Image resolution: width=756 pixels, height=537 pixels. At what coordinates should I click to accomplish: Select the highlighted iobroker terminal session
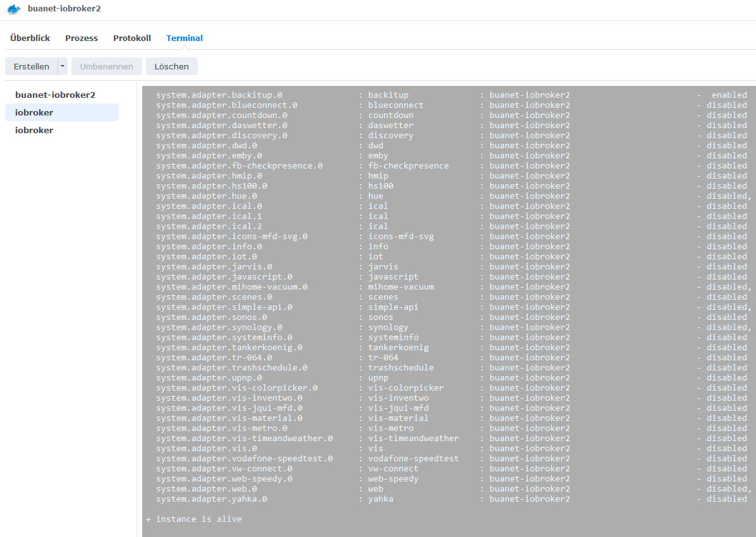(x=62, y=112)
